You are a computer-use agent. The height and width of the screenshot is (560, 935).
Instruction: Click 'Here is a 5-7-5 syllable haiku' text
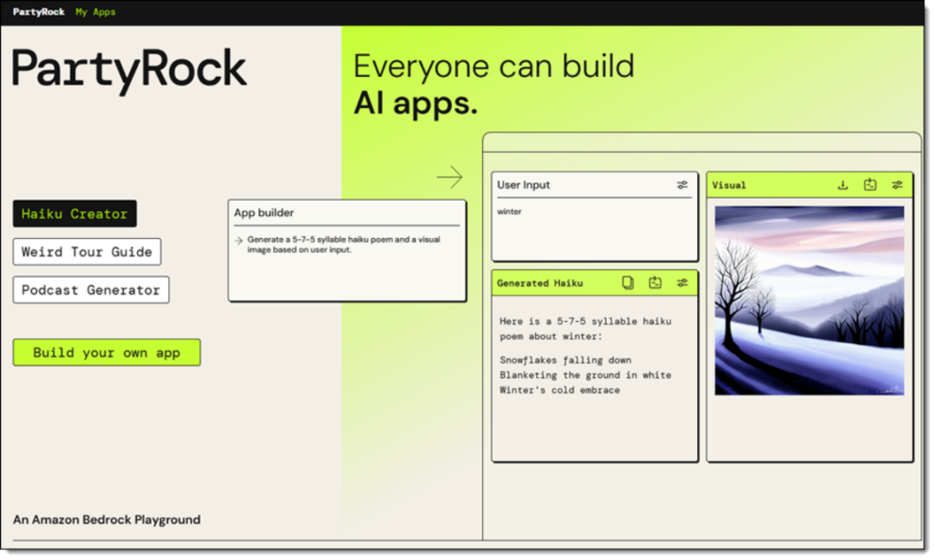[585, 321]
